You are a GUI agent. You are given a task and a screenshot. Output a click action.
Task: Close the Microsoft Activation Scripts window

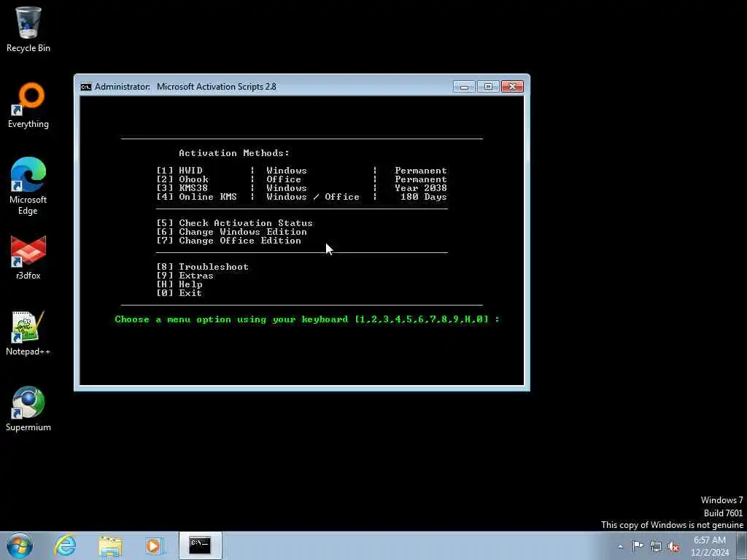pos(512,87)
